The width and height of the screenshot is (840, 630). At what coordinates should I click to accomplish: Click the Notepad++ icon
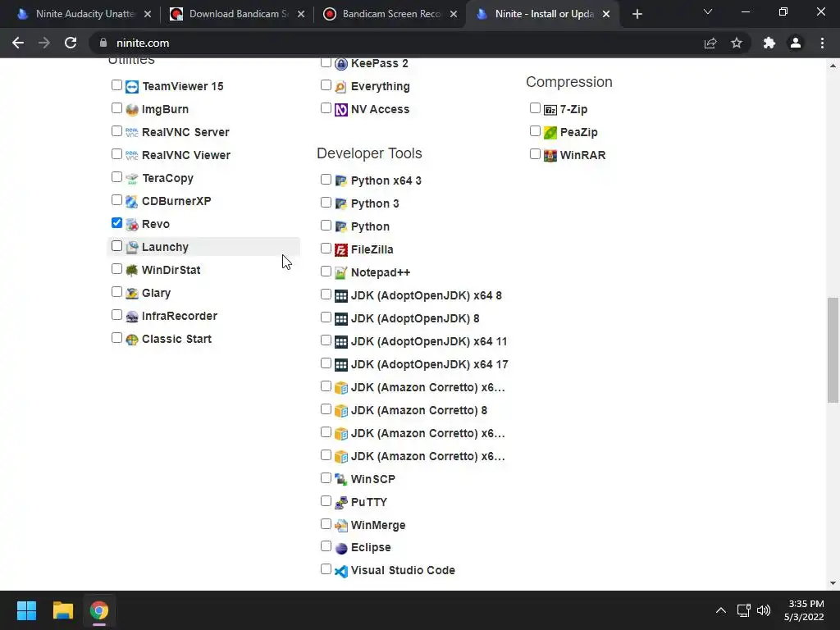click(340, 272)
